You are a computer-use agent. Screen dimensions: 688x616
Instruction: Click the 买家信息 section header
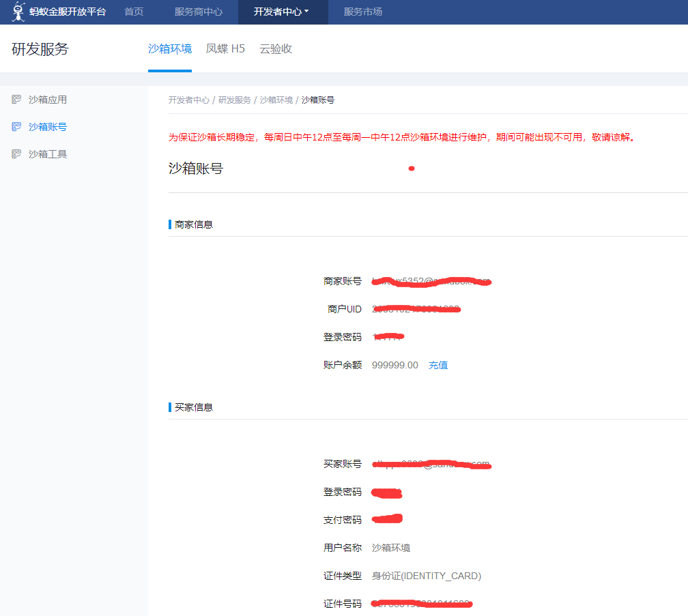194,407
